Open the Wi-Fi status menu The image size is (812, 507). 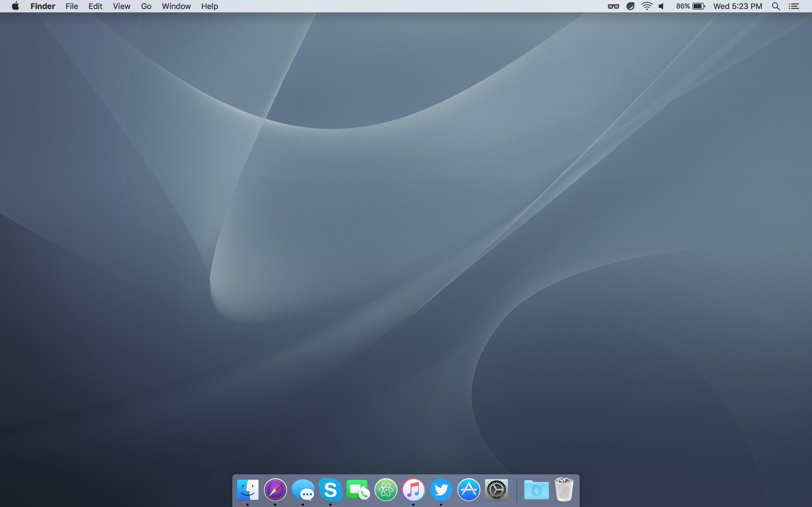coord(646,6)
